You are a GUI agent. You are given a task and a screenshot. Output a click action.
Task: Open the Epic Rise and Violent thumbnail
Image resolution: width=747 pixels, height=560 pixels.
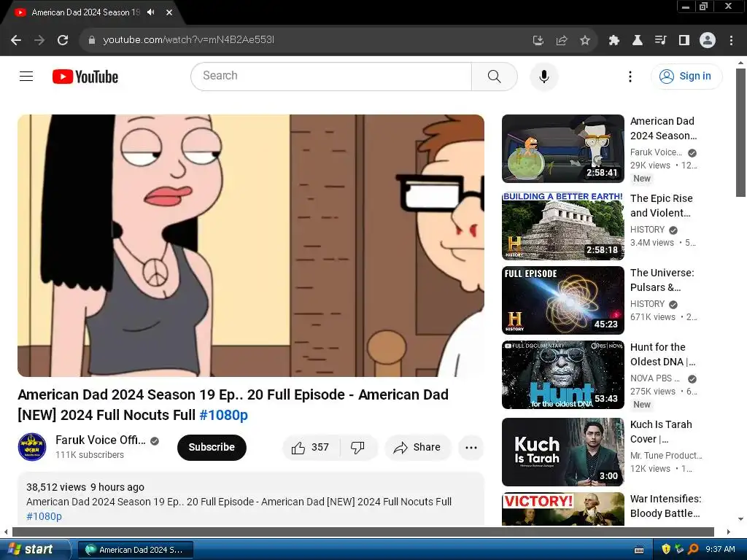563,226
